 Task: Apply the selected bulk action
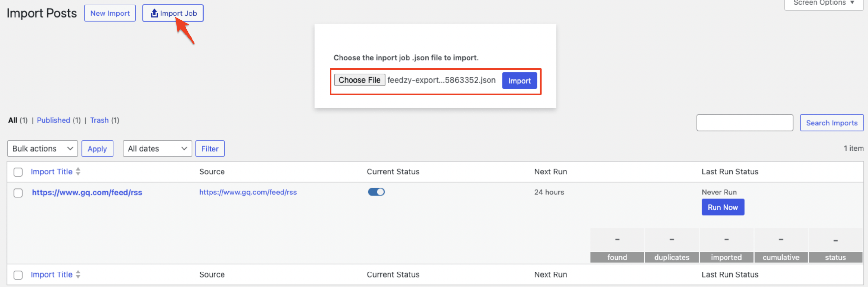[x=97, y=149]
